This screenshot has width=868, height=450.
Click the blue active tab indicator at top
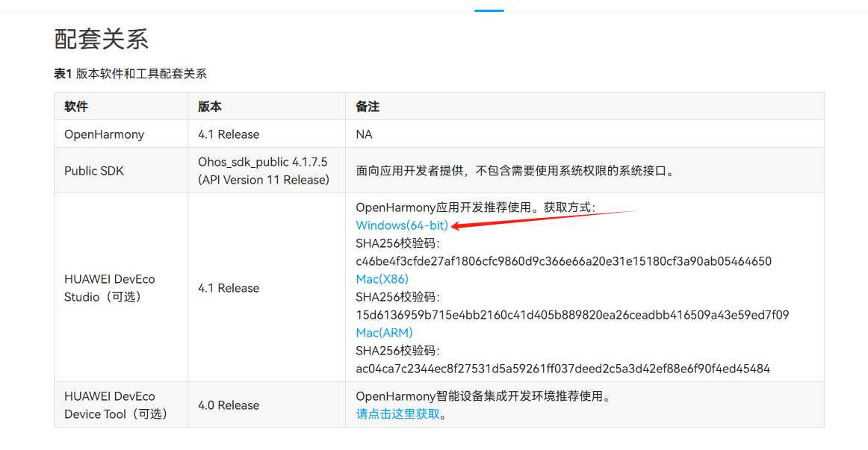click(x=489, y=10)
